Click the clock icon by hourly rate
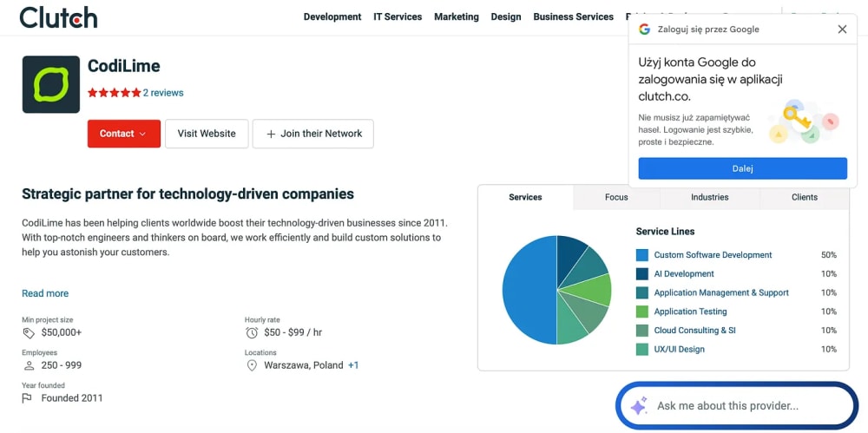 (252, 333)
